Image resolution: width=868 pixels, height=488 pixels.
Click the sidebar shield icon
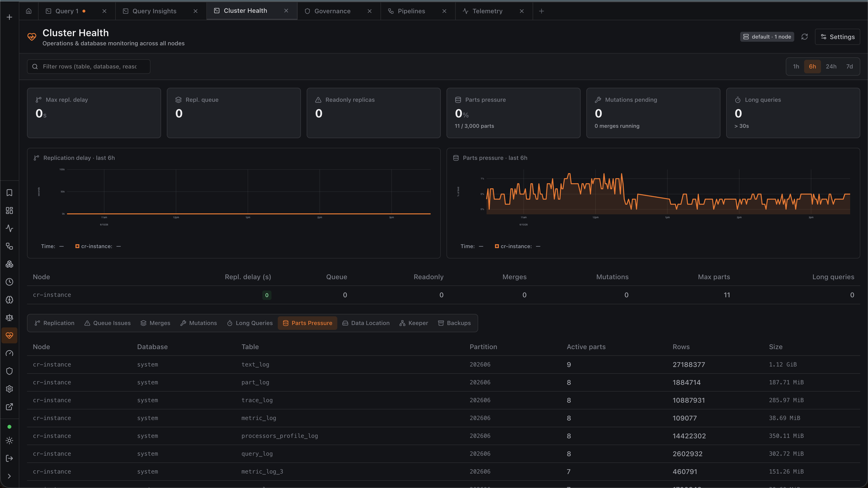(x=9, y=371)
